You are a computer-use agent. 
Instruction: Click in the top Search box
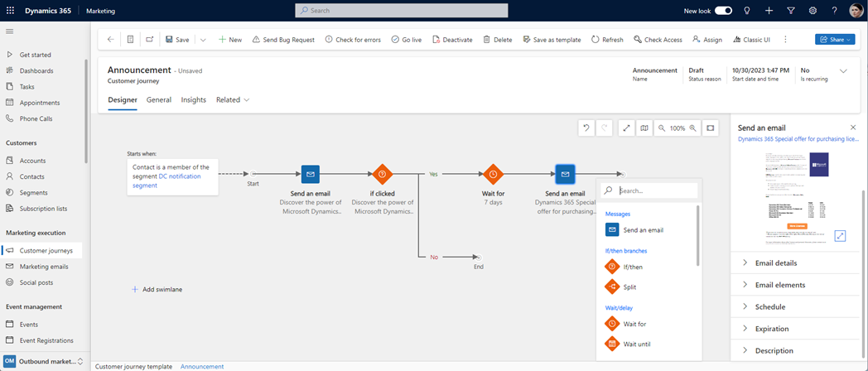(402, 11)
